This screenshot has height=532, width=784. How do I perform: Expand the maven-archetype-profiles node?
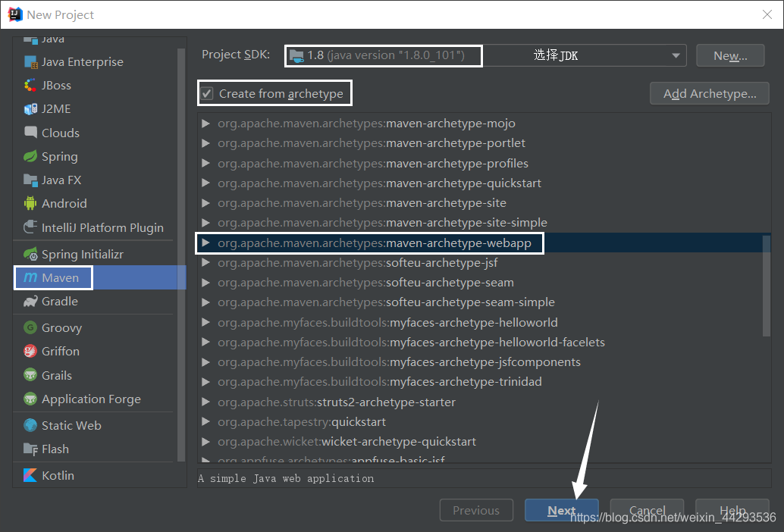[205, 163]
